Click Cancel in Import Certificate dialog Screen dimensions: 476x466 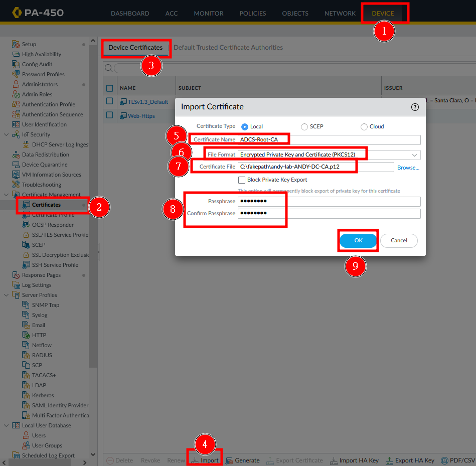(399, 240)
